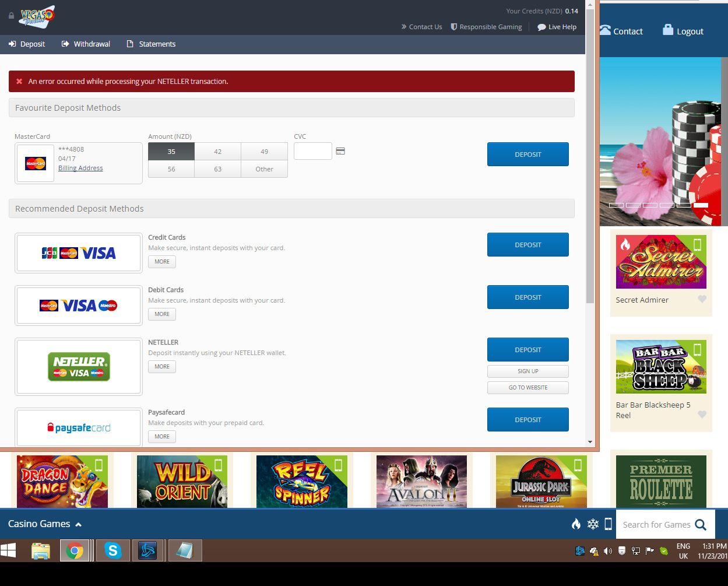The width and height of the screenshot is (728, 586).
Task: Click the volume speaker tray icon
Action: coord(608,550)
